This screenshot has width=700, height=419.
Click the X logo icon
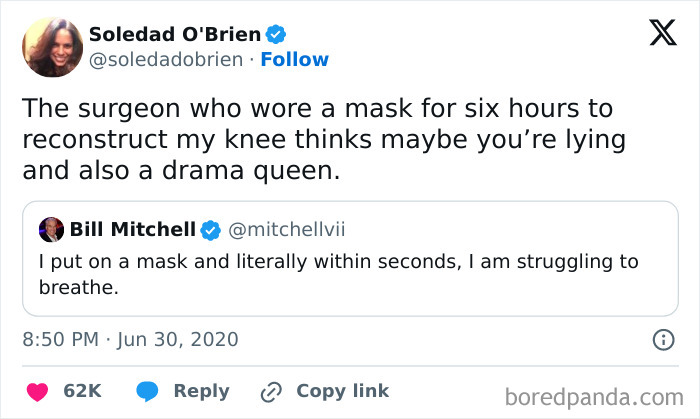(x=656, y=34)
